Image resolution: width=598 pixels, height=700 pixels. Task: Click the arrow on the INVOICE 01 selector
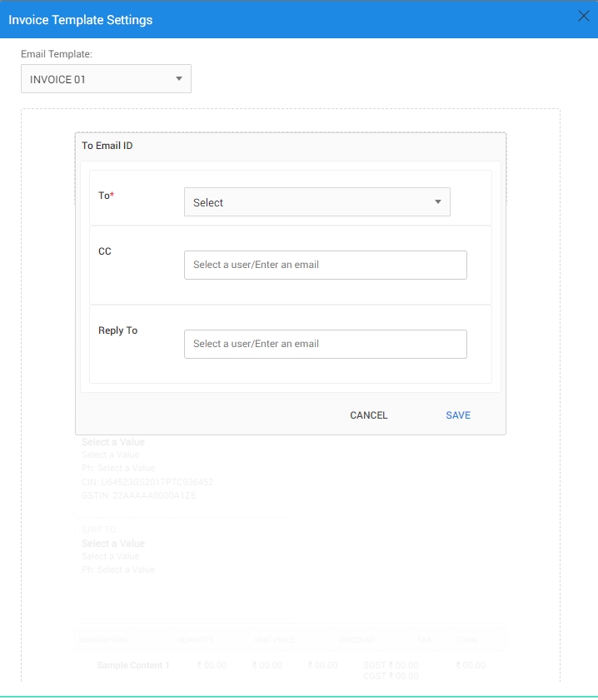pyautogui.click(x=178, y=79)
